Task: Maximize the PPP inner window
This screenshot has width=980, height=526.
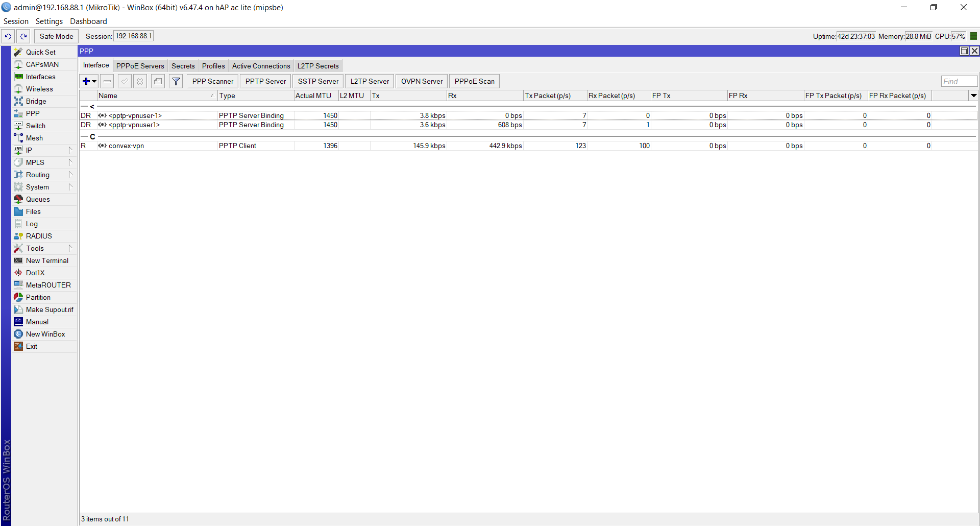Action: 964,51
